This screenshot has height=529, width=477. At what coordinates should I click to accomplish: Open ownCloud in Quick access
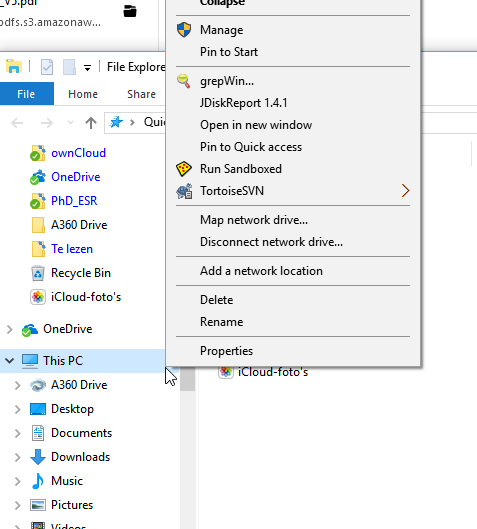pyautogui.click(x=78, y=153)
